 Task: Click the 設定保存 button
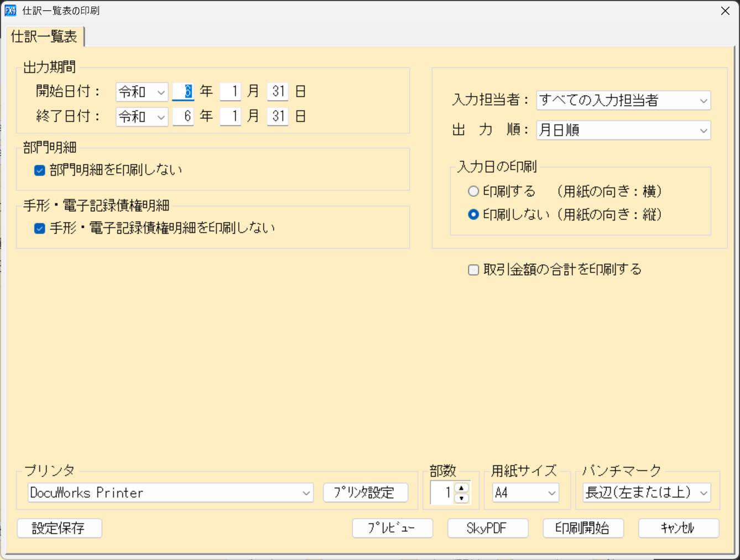tap(59, 528)
